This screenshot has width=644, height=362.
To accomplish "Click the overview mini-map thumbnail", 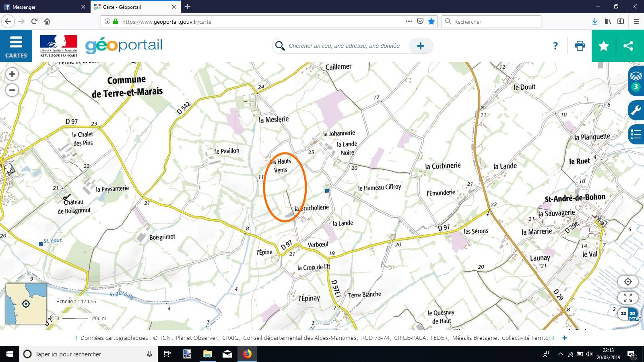I will coord(26,304).
